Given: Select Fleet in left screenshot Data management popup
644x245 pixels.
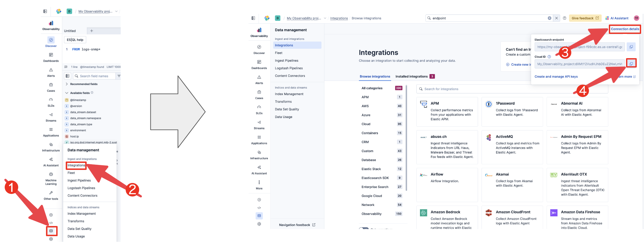Looking at the screenshot, I should pos(71,173).
